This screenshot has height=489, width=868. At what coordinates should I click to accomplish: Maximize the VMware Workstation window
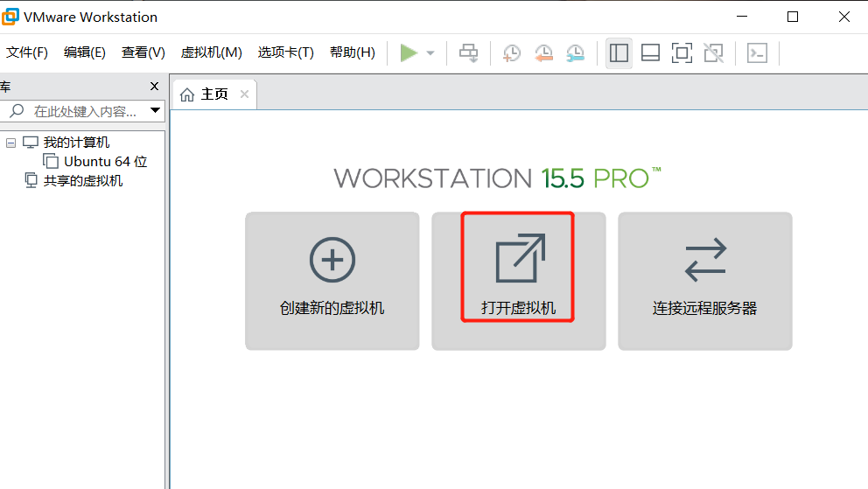[793, 17]
